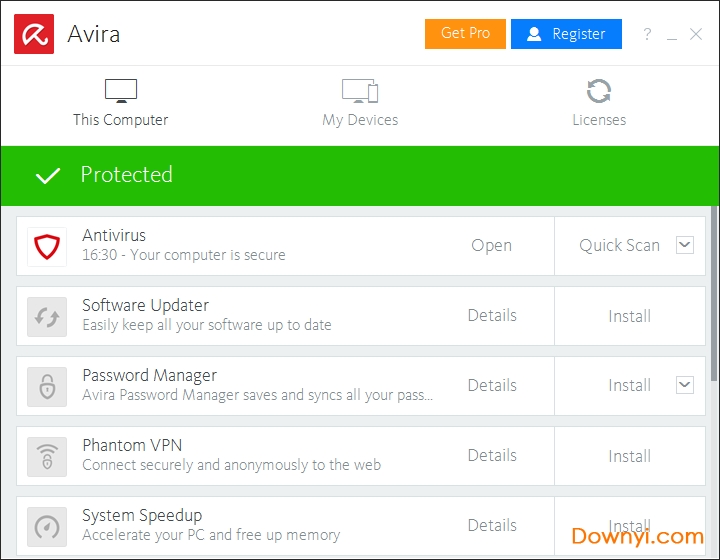Click the System Speedup gauge icon
The width and height of the screenshot is (720, 560).
(x=47, y=526)
